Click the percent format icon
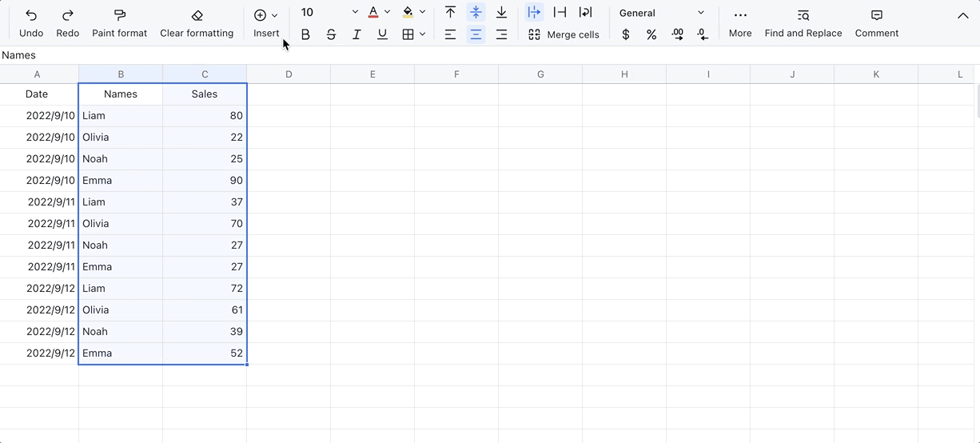The image size is (980, 443). pyautogui.click(x=651, y=34)
